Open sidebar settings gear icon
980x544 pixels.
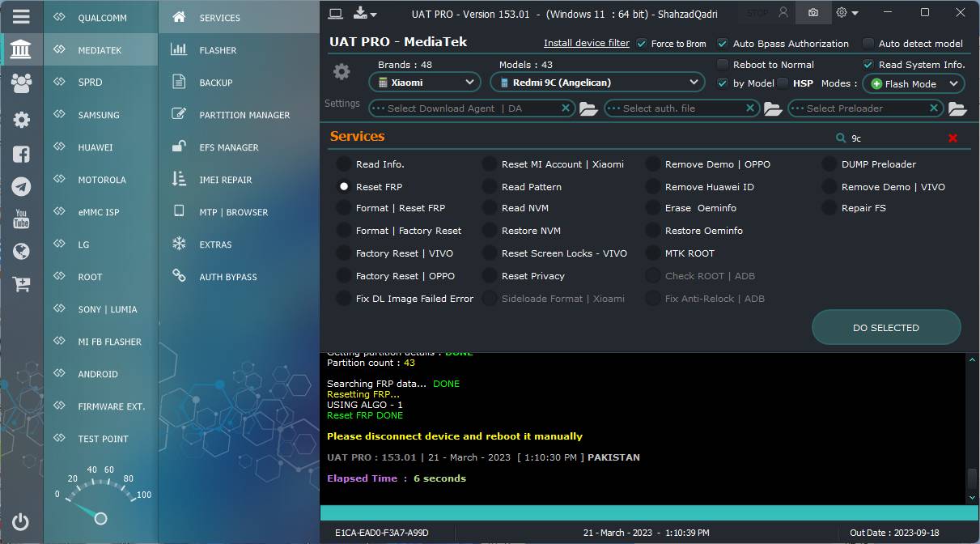click(x=21, y=120)
